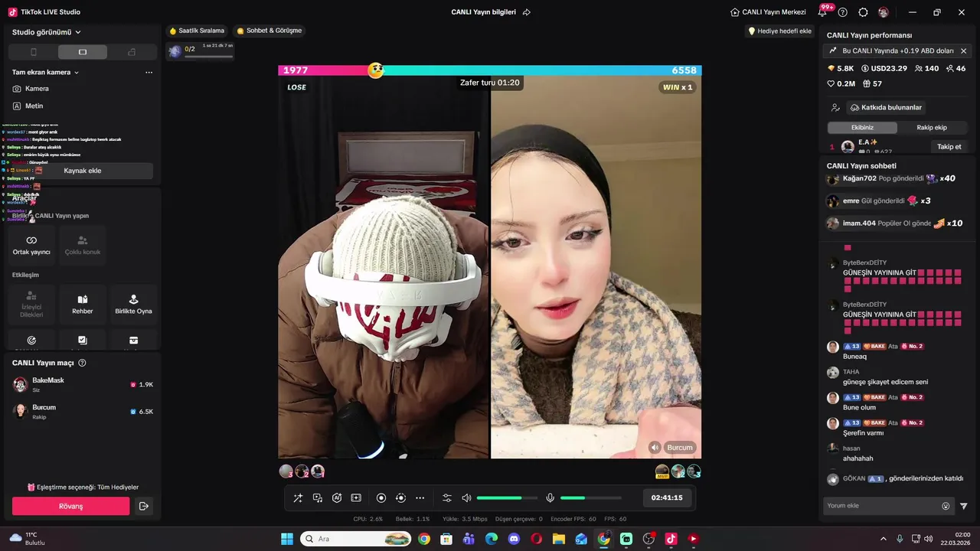
Task: Click the stream timer 02:41:15
Action: [x=666, y=497]
